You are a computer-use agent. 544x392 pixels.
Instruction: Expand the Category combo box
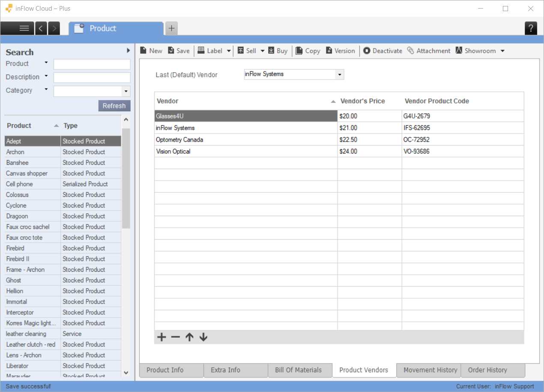(126, 91)
